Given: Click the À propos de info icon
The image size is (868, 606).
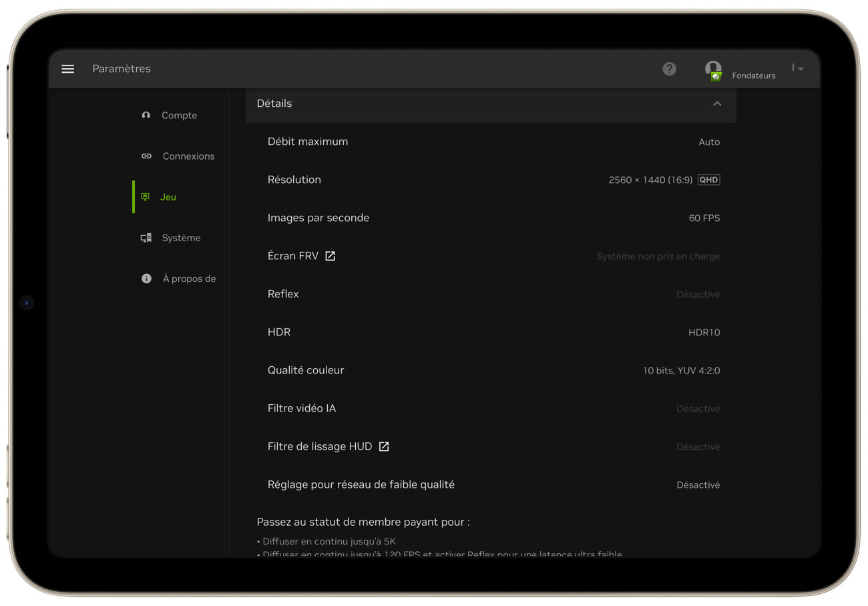Looking at the screenshot, I should pos(146,279).
